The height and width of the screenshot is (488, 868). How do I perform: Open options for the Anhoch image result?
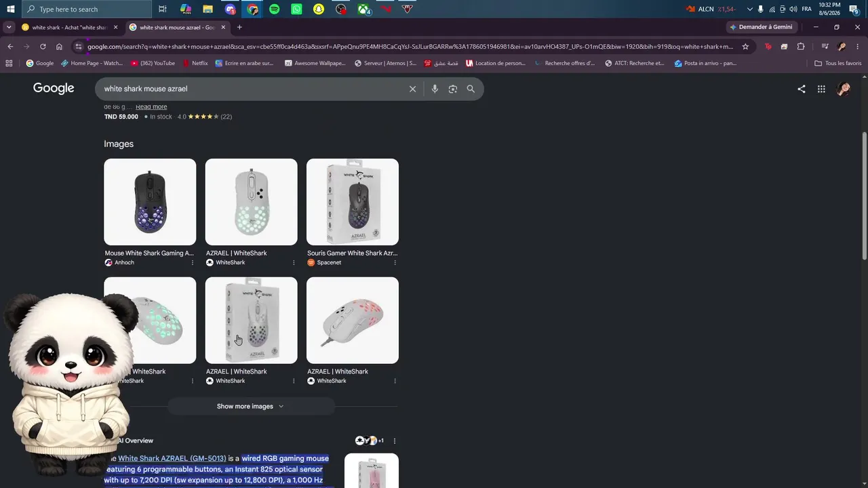192,262
